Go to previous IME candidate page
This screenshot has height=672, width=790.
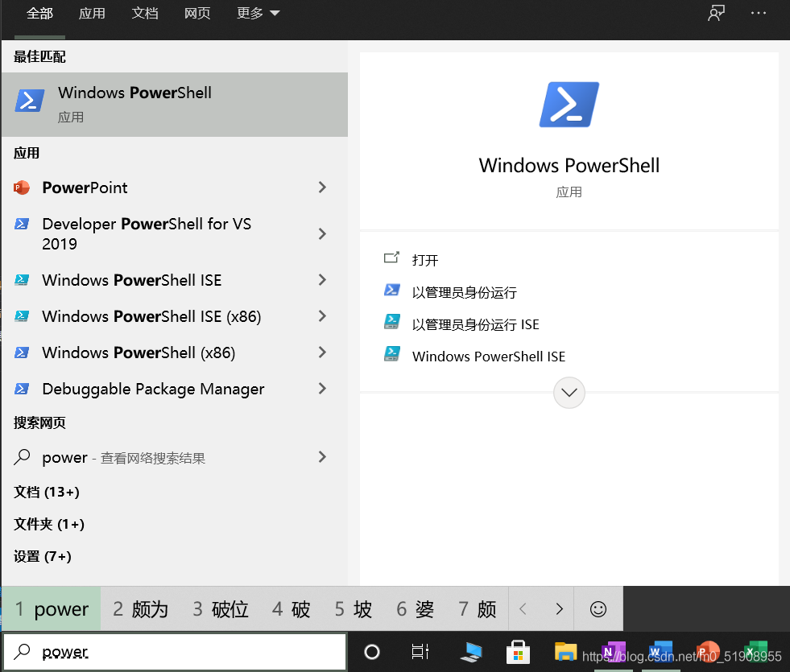point(523,609)
